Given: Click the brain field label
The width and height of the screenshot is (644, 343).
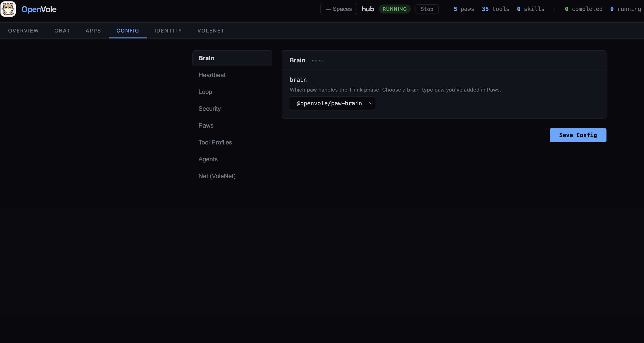Looking at the screenshot, I should (298, 80).
